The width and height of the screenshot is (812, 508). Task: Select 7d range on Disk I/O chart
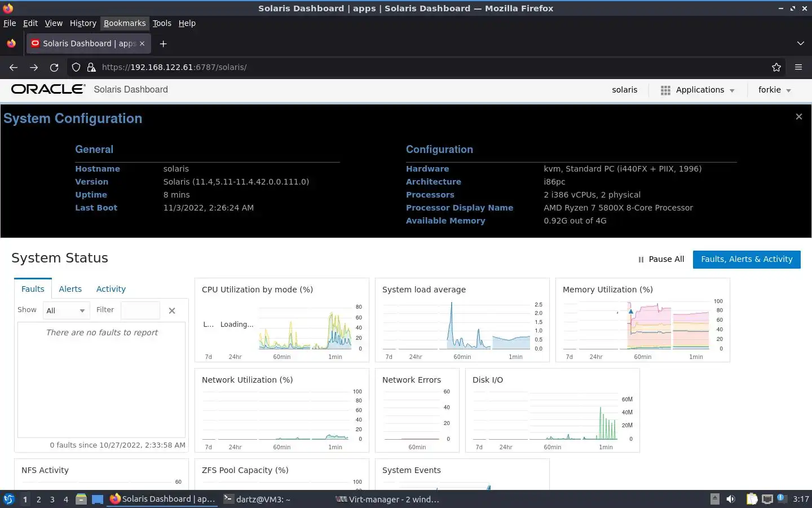tap(479, 447)
